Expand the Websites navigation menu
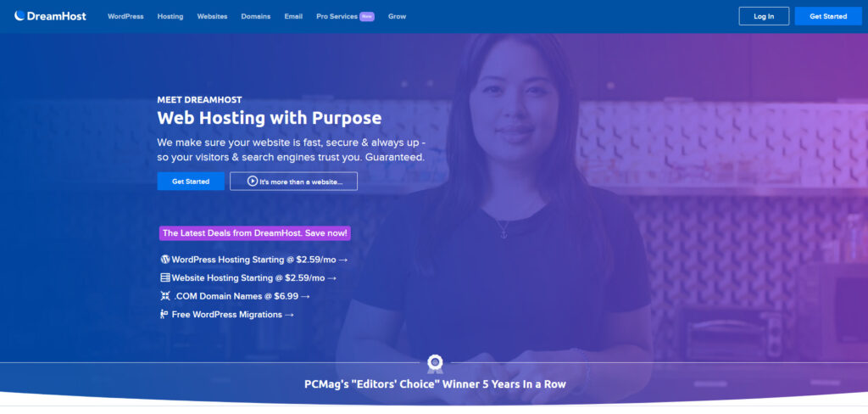 pyautogui.click(x=212, y=17)
